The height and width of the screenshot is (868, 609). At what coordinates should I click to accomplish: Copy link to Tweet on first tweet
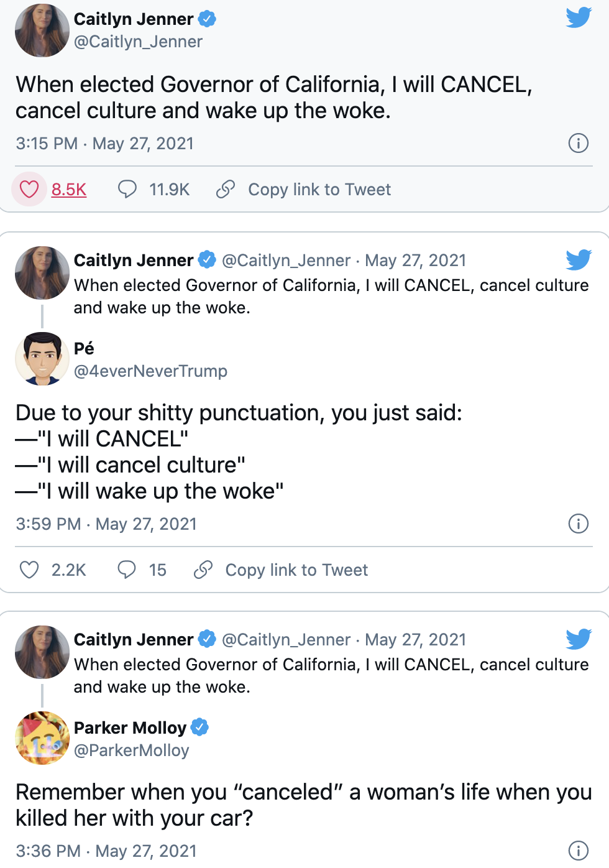[319, 190]
